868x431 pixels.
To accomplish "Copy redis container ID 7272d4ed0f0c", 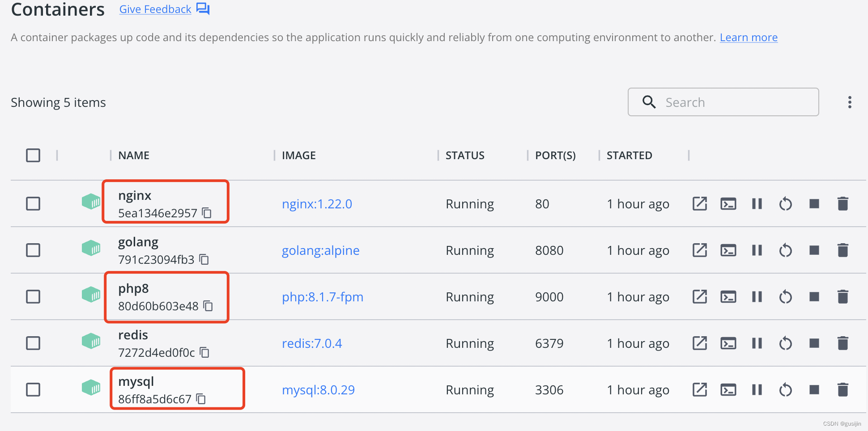I will click(204, 352).
